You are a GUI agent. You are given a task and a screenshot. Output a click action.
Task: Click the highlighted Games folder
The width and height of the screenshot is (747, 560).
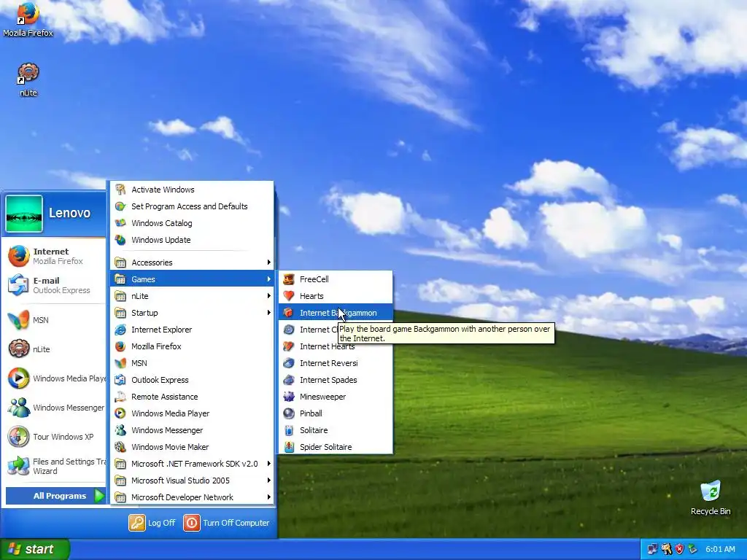tap(192, 279)
